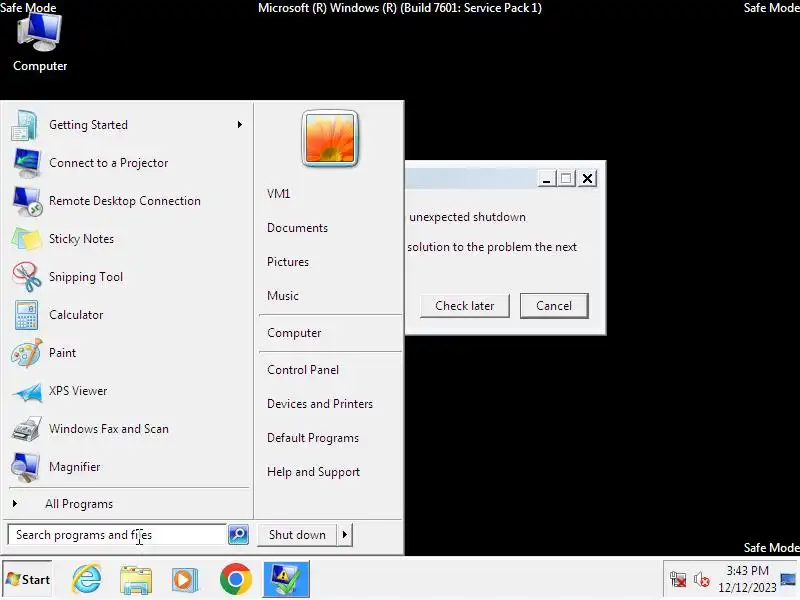
Task: Click the Remote Desktop Connection label
Action: (x=125, y=201)
